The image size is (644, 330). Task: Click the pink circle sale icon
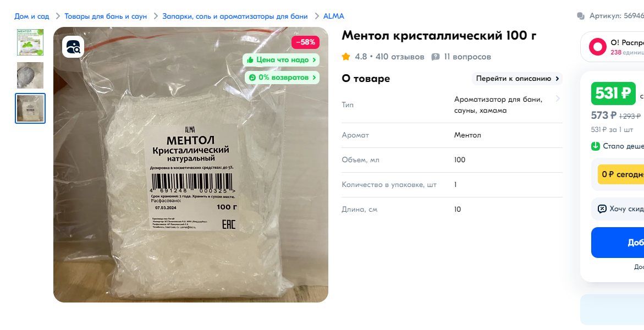(x=598, y=47)
